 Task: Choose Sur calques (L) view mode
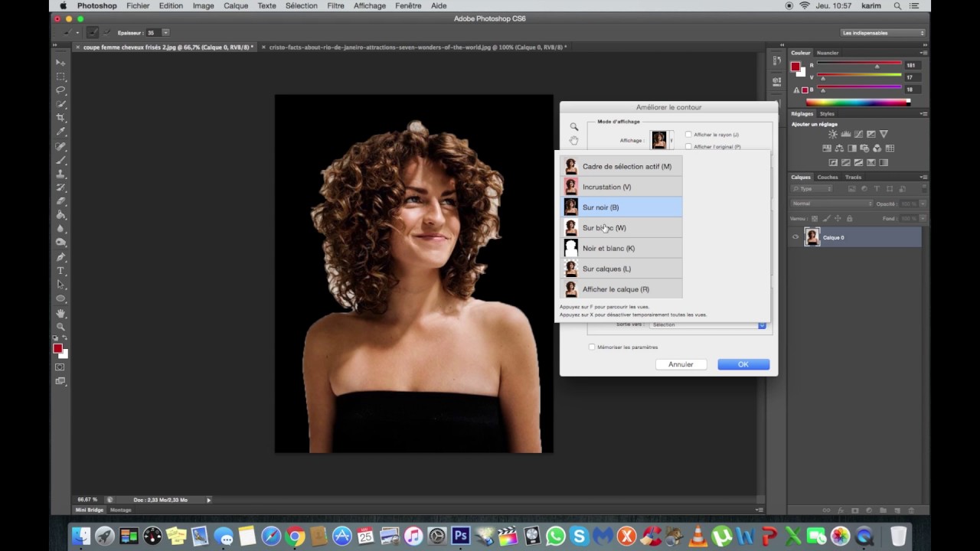(621, 269)
